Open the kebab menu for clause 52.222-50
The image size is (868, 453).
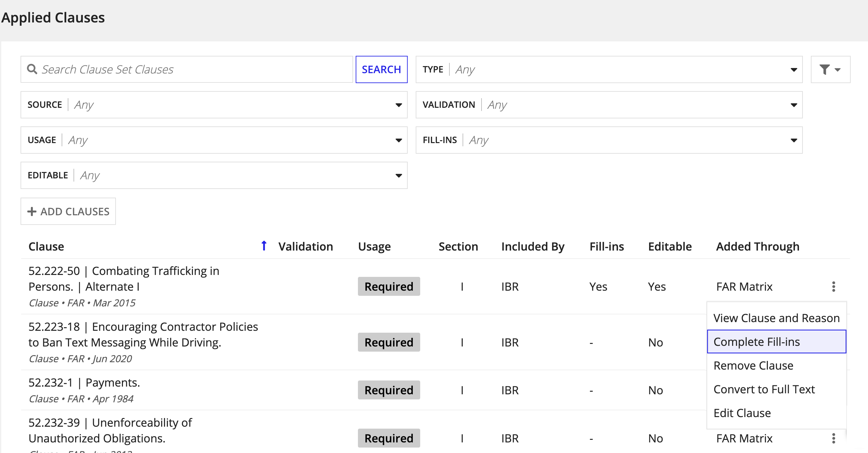[833, 286]
